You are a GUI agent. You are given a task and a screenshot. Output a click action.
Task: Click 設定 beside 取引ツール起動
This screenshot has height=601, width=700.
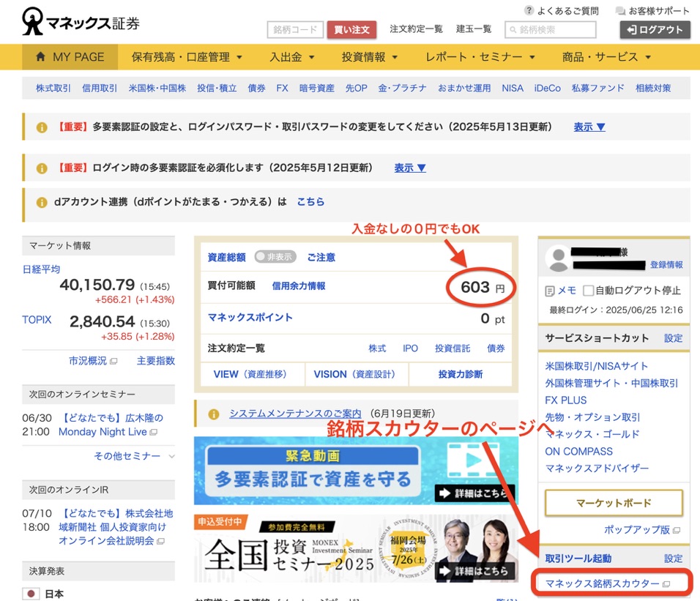[x=673, y=559]
